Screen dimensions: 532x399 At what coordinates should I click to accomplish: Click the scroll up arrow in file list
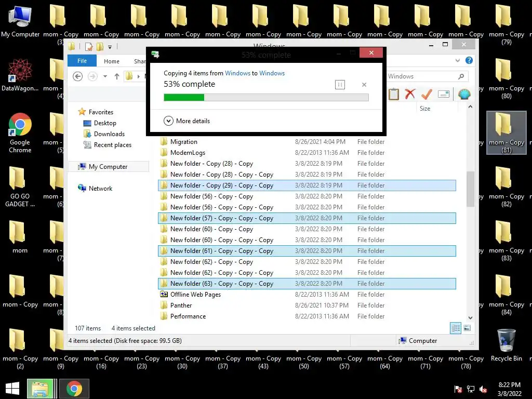point(470,107)
